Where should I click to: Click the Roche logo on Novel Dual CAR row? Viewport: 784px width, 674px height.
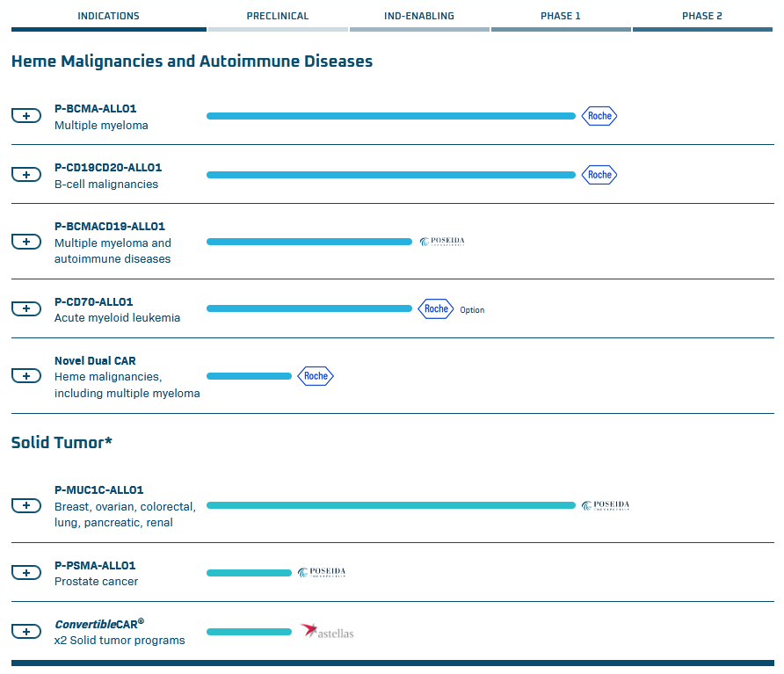(x=316, y=376)
